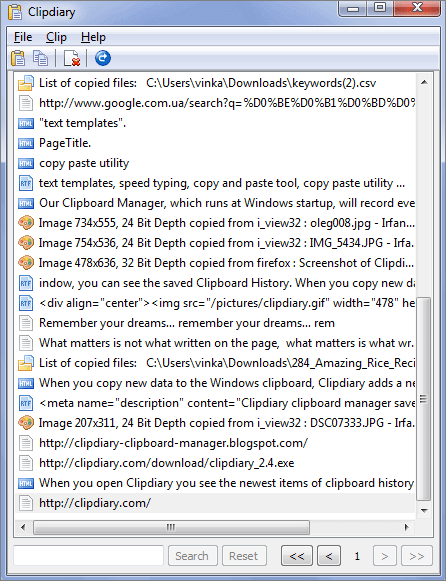Select the http://clipdiary.com/ clip entry
Image resolution: width=446 pixels, height=581 pixels.
[x=216, y=503]
